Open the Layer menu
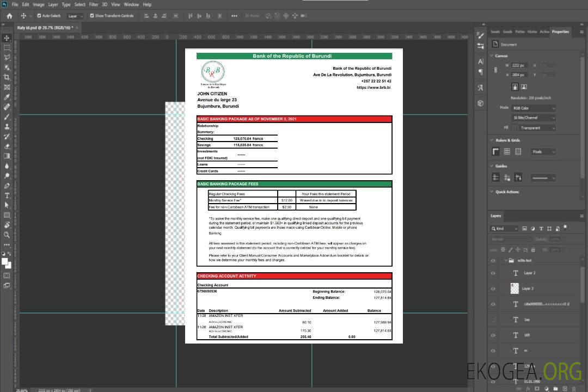Viewport: 588px width, 392px height. coord(53,4)
